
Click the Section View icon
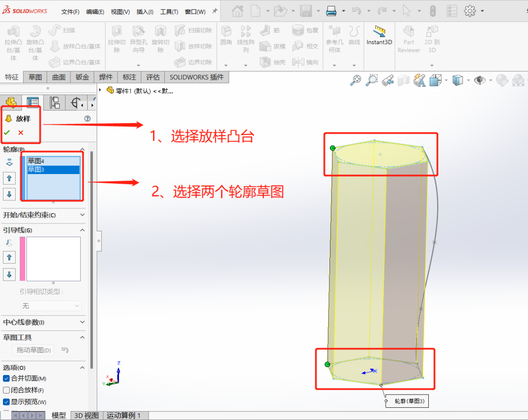[x=403, y=81]
